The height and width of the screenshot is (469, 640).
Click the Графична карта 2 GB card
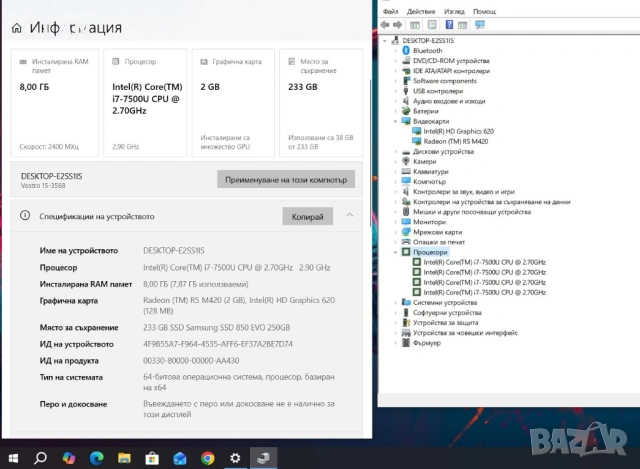click(233, 103)
